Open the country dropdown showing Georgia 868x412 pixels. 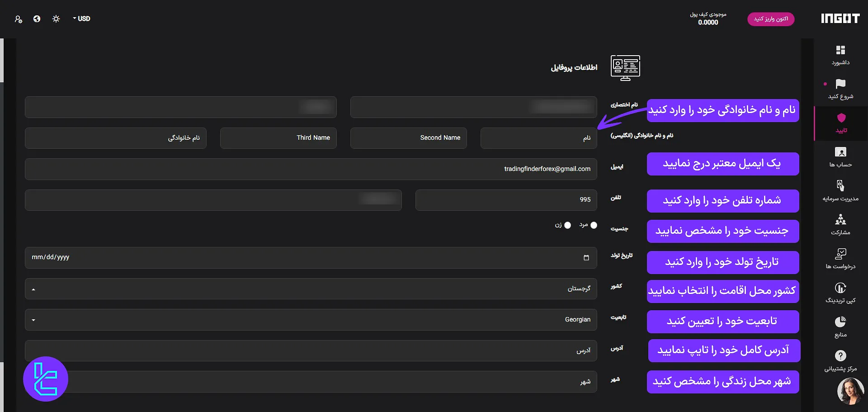311,289
